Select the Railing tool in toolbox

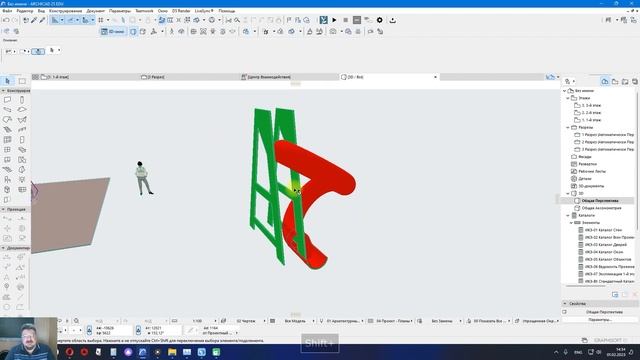[22, 129]
